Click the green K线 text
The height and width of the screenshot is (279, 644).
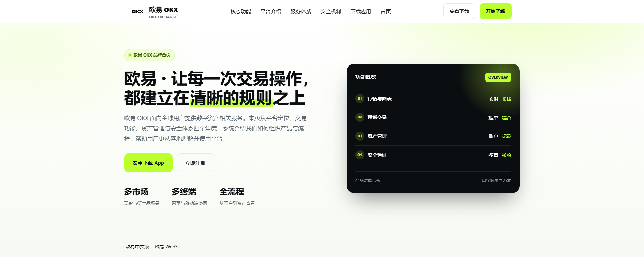507,99
